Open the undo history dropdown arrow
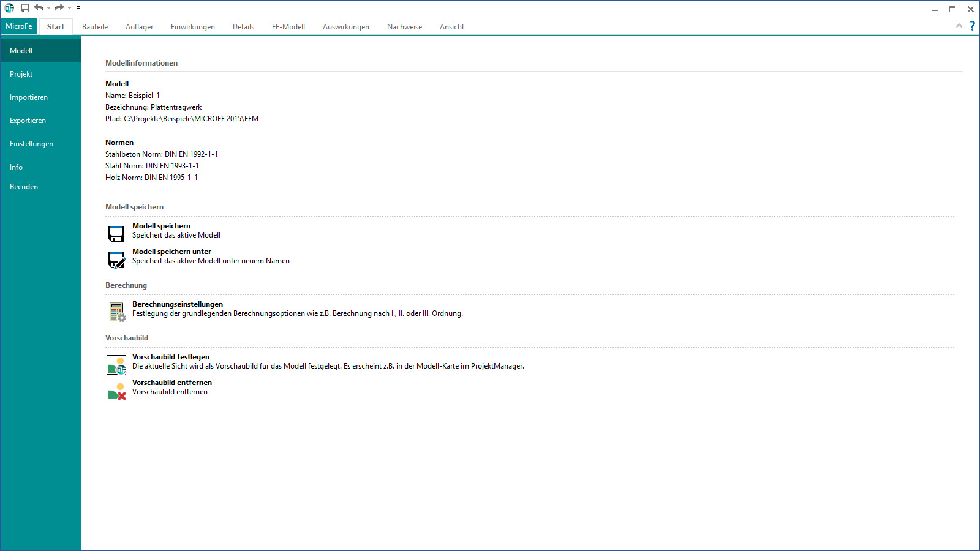This screenshot has height=551, width=980. pyautogui.click(x=48, y=9)
